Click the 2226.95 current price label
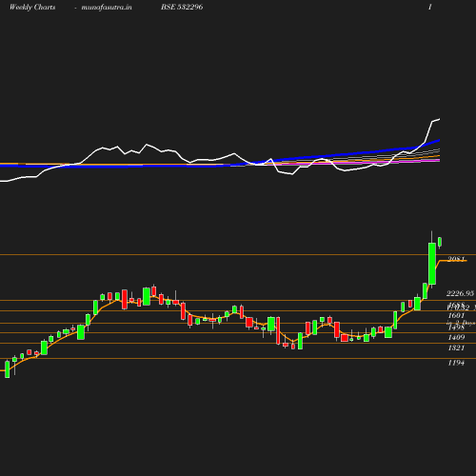This screenshot has width=476, height=476. coord(460,293)
